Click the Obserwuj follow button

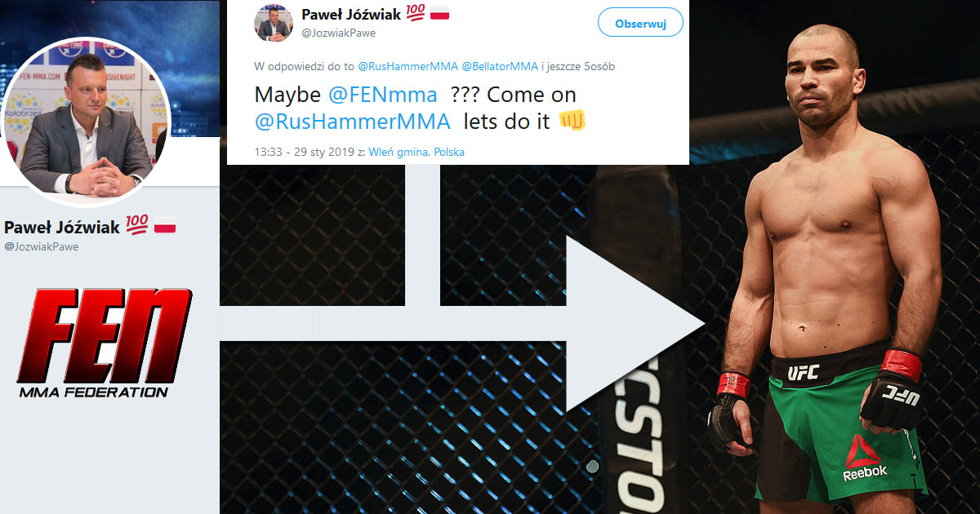(x=640, y=24)
